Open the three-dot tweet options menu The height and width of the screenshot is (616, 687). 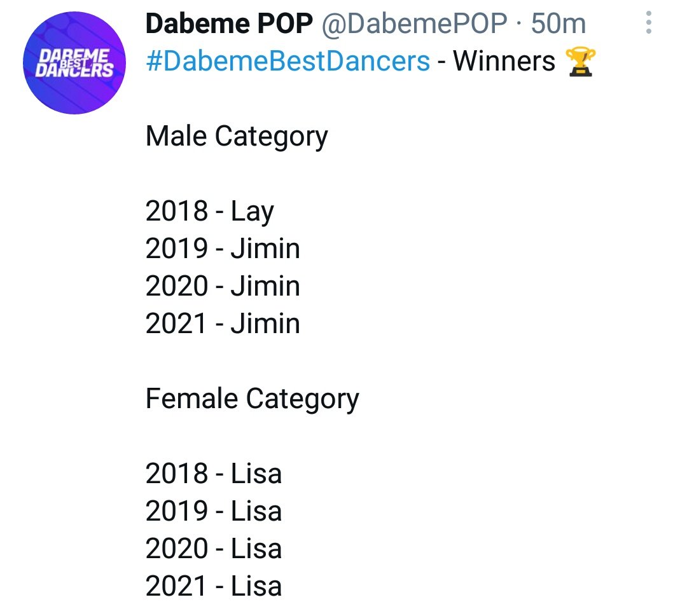[x=648, y=22]
